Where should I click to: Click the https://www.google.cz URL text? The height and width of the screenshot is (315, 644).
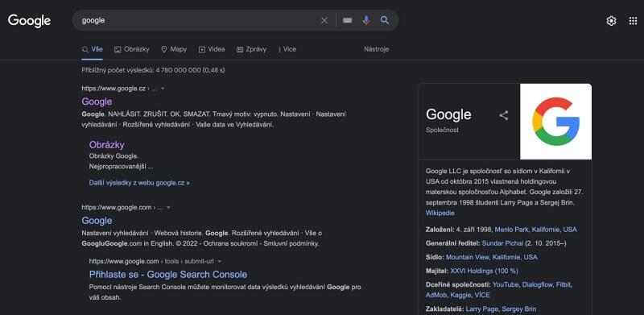(114, 89)
